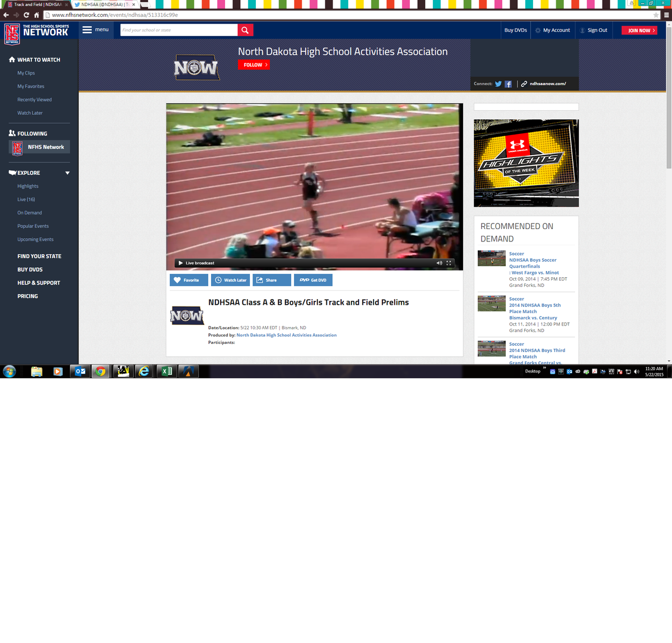Open On Demand section
This screenshot has width=672, height=643.
(30, 213)
